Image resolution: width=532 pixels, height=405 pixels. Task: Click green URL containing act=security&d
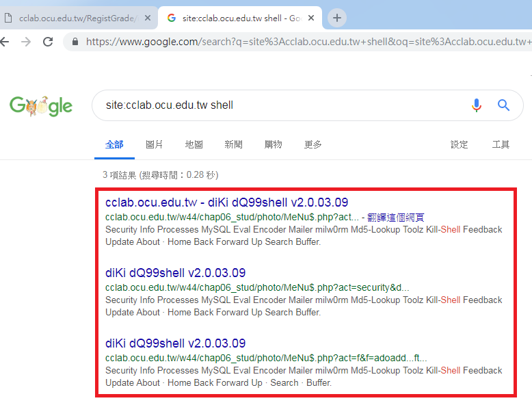(257, 288)
